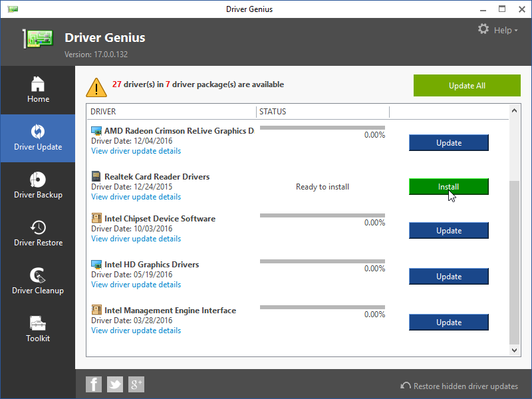Open the Driver Restore clock icon

(38, 227)
